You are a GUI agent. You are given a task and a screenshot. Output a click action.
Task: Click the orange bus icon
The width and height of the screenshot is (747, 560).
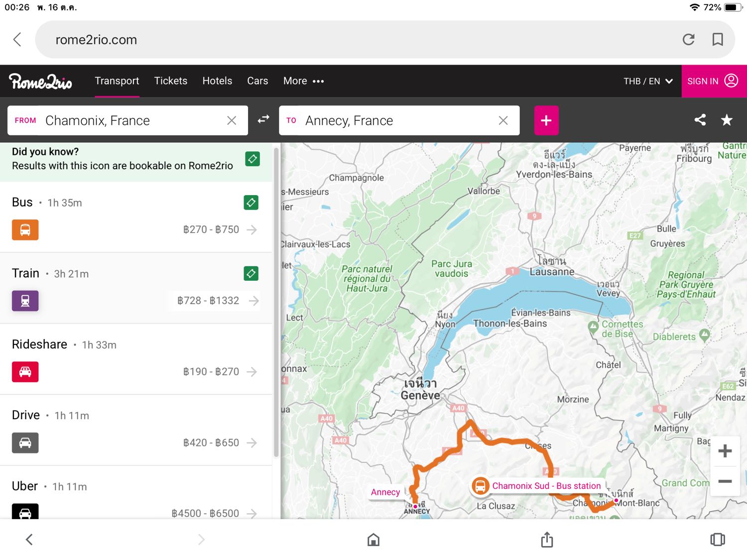[x=25, y=230]
